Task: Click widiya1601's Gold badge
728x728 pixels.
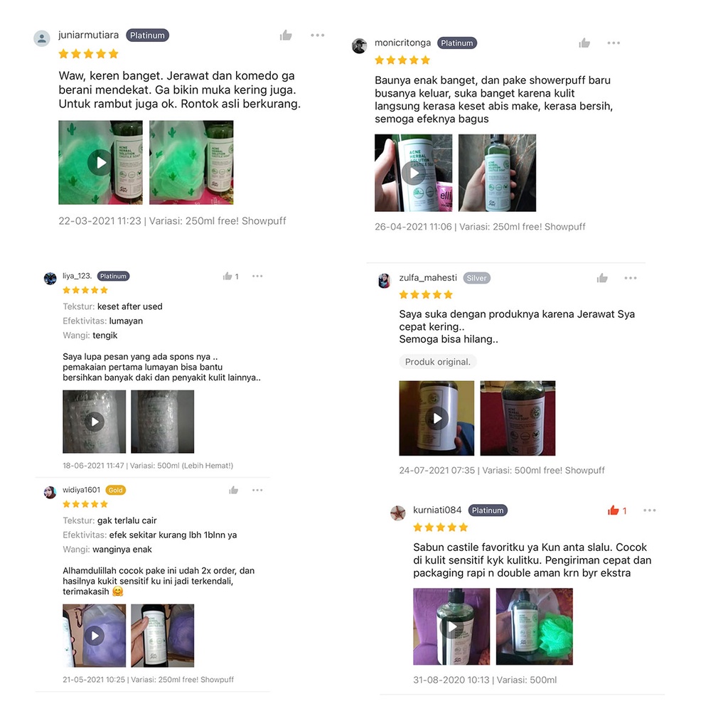Action: [x=116, y=491]
